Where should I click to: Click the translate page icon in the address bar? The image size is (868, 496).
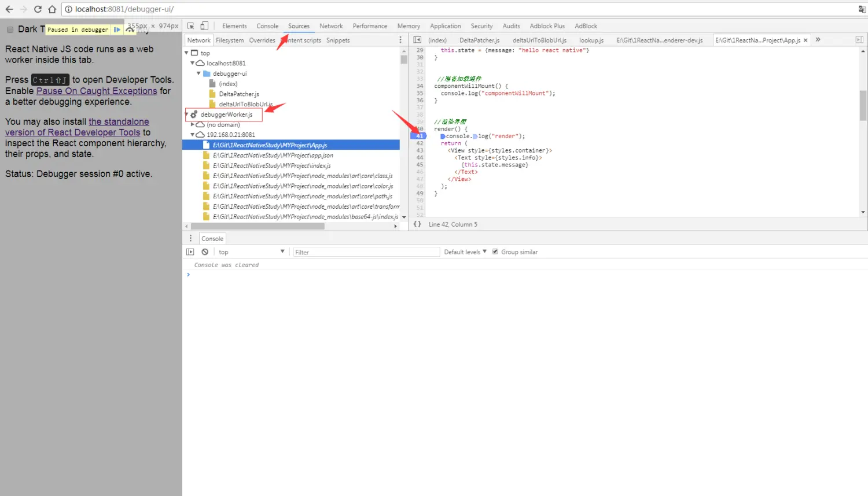pyautogui.click(x=862, y=9)
